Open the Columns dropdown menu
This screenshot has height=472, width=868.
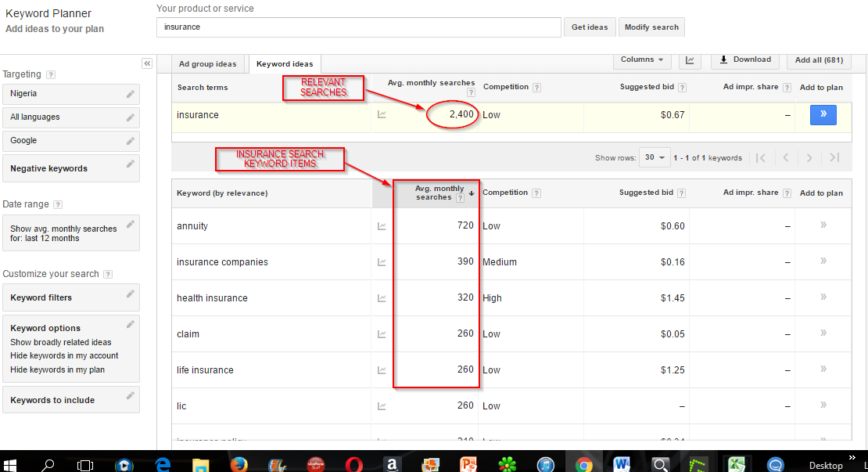point(641,60)
